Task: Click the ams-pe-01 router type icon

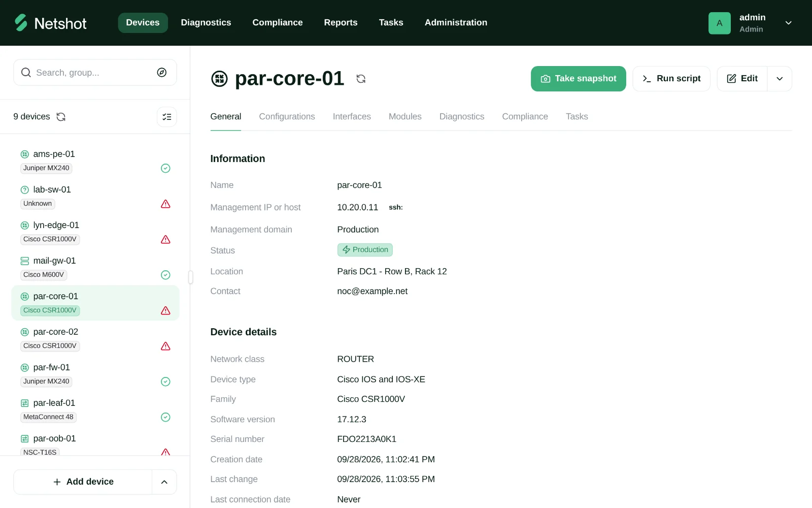Action: coord(24,154)
